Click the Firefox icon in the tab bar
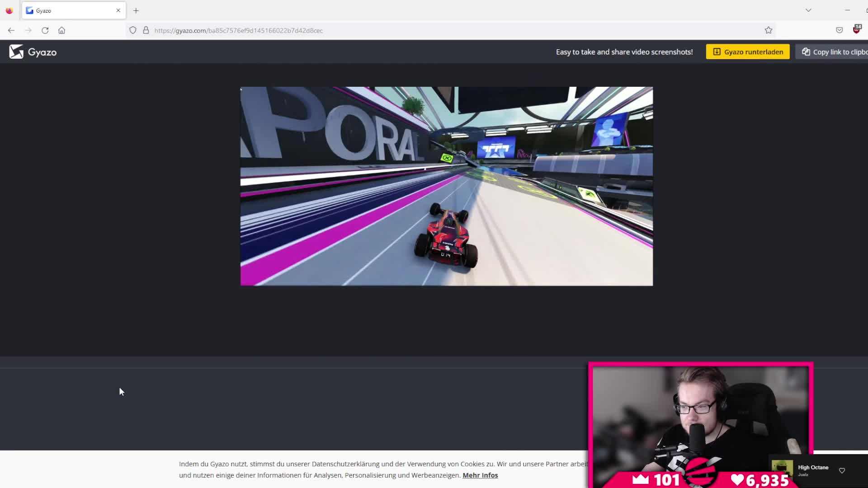The height and width of the screenshot is (488, 868). point(9,10)
